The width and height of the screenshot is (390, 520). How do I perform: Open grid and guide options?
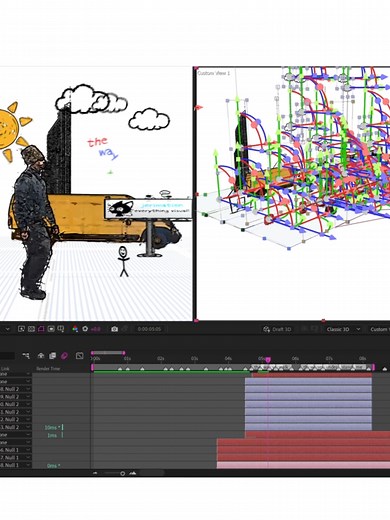61,329
